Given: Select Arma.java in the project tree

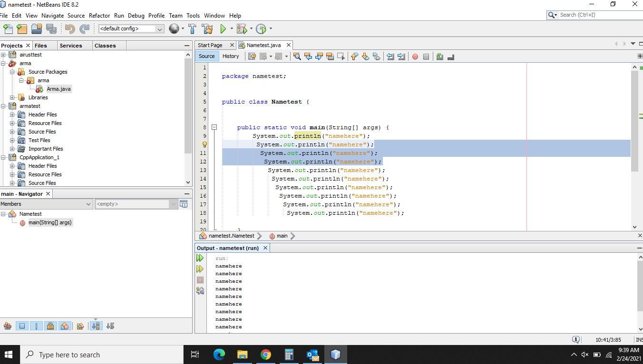Looking at the screenshot, I should point(58,89).
